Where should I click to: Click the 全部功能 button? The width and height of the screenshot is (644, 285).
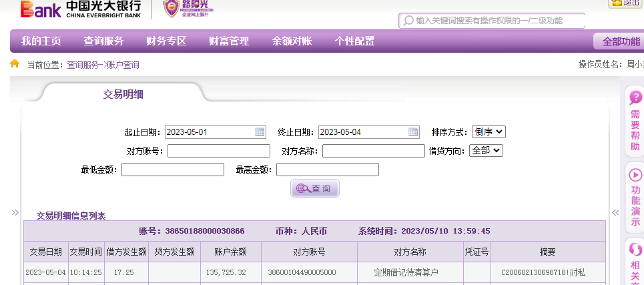click(621, 41)
